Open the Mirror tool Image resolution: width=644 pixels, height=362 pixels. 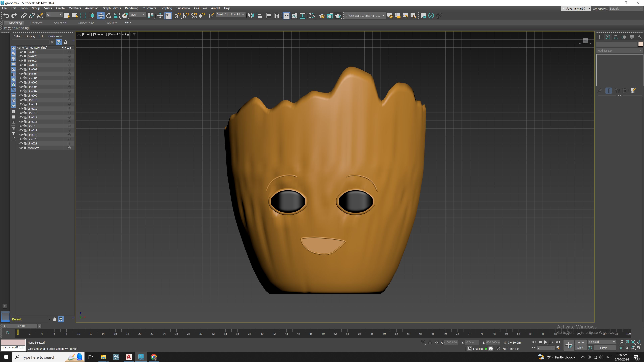pyautogui.click(x=251, y=16)
